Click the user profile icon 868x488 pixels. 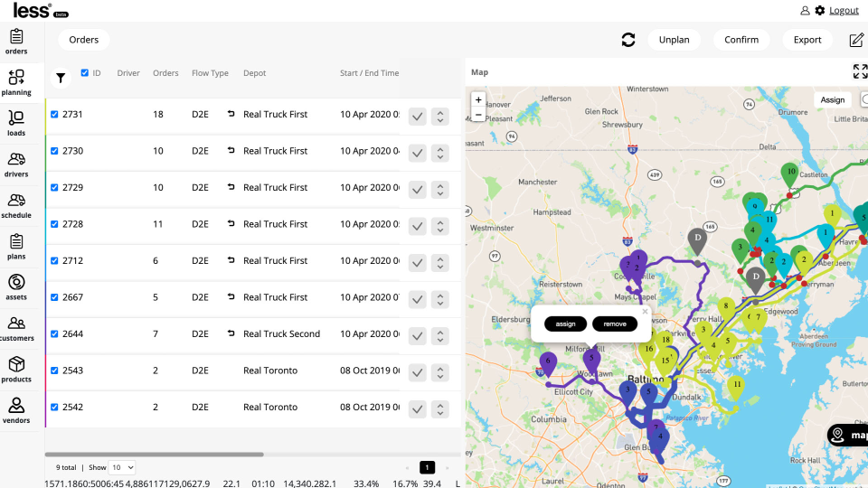pos(805,11)
